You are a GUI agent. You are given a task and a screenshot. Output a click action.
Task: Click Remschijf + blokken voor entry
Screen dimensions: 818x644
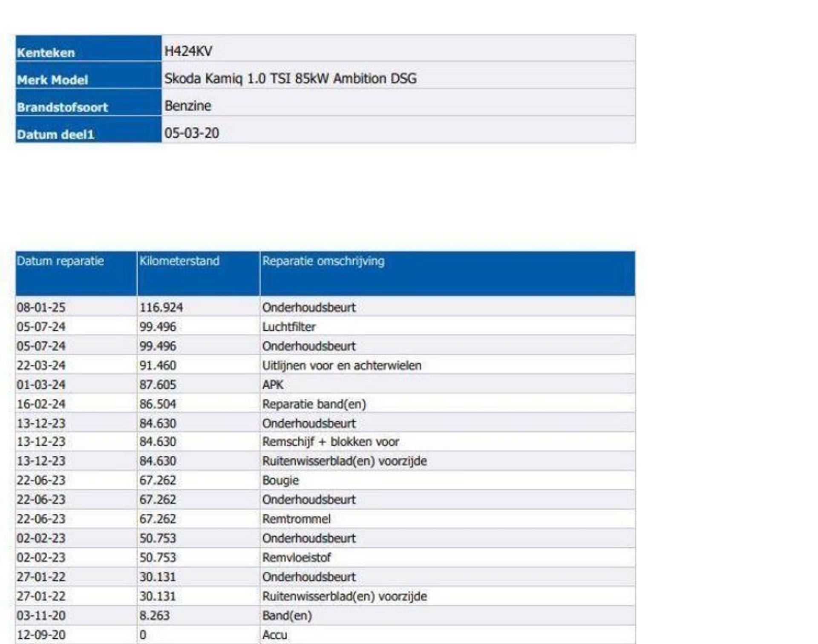331,442
